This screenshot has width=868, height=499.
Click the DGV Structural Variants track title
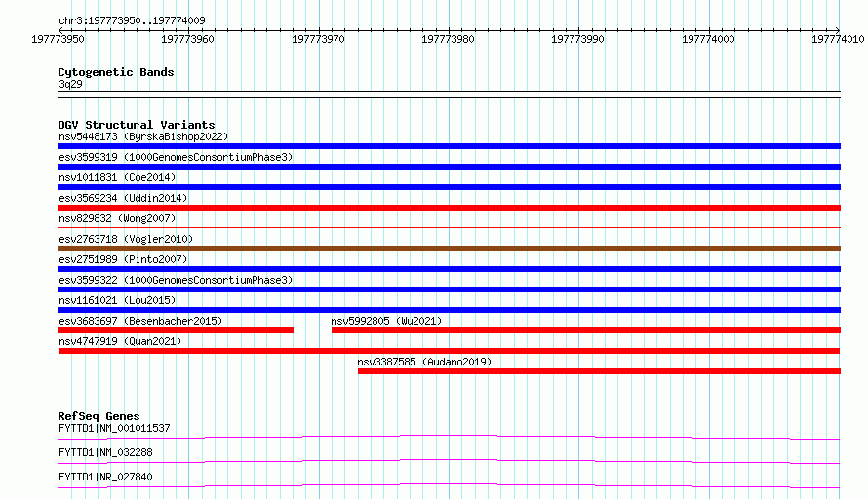pyautogui.click(x=137, y=125)
